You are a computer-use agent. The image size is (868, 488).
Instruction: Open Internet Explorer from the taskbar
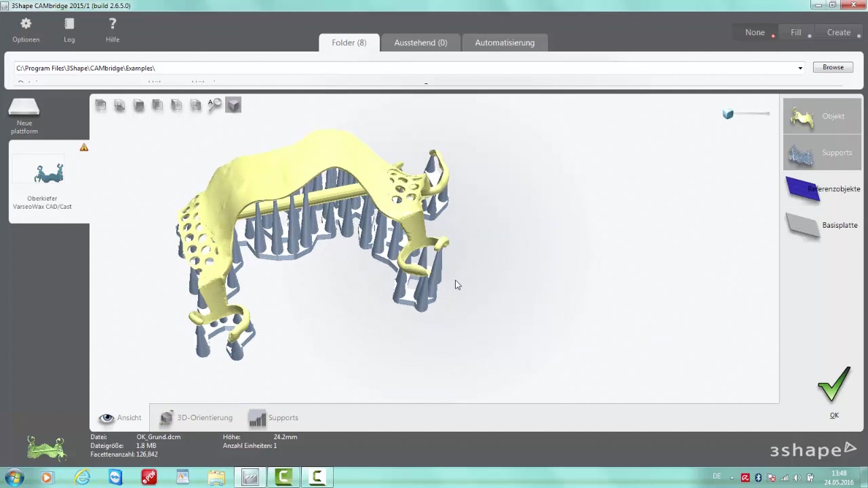pos(82,477)
